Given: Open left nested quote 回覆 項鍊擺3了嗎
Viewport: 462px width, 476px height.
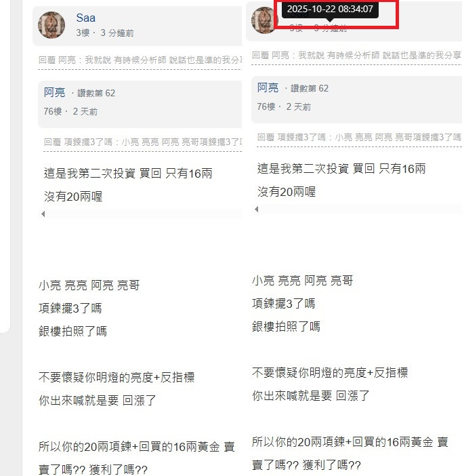Looking at the screenshot, I should [x=142, y=142].
